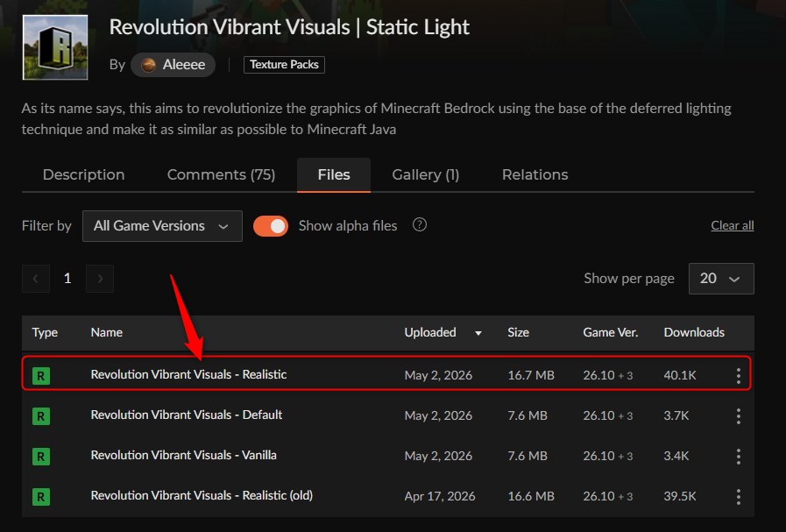
Task: Select page number 1
Action: 67,279
